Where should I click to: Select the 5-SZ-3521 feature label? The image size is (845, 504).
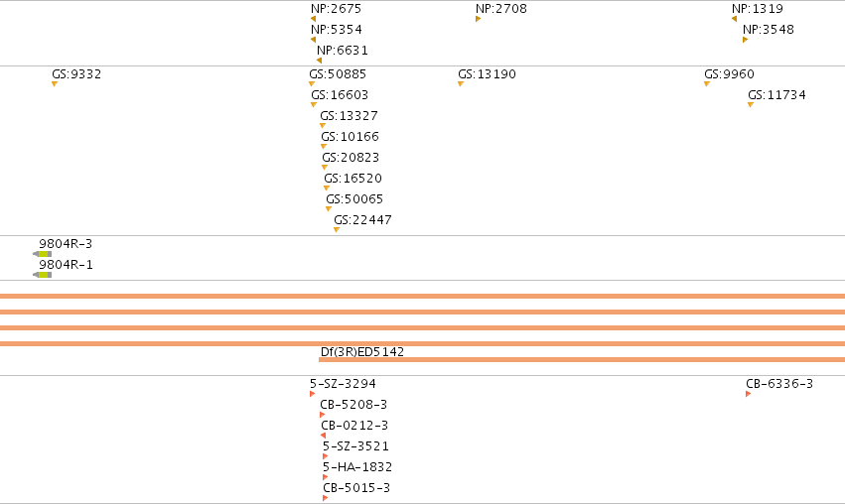pyautogui.click(x=355, y=446)
